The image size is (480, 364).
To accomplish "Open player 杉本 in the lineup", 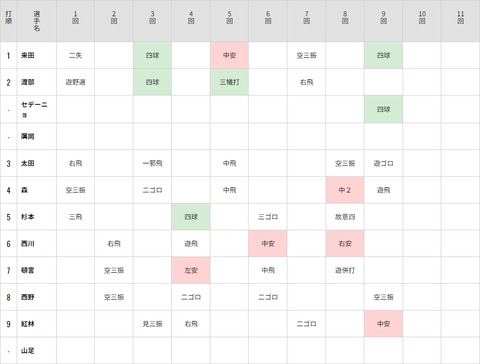I will 28,217.
